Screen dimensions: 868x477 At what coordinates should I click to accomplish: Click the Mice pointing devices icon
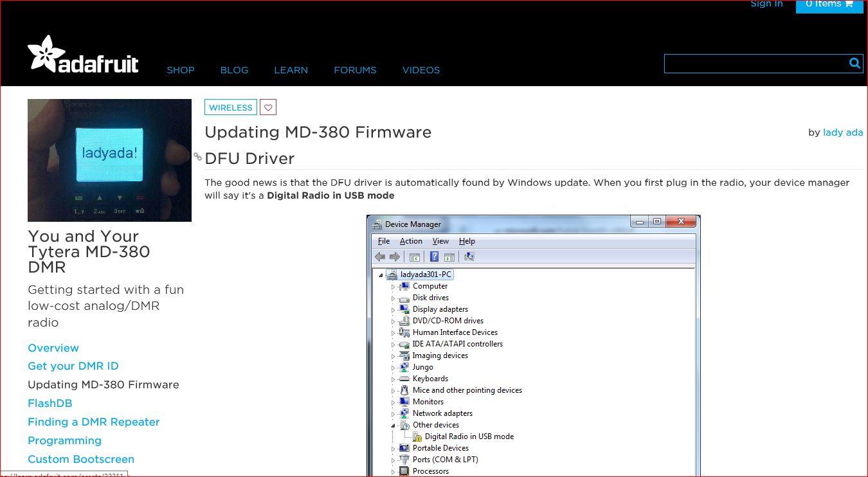pyautogui.click(x=404, y=390)
